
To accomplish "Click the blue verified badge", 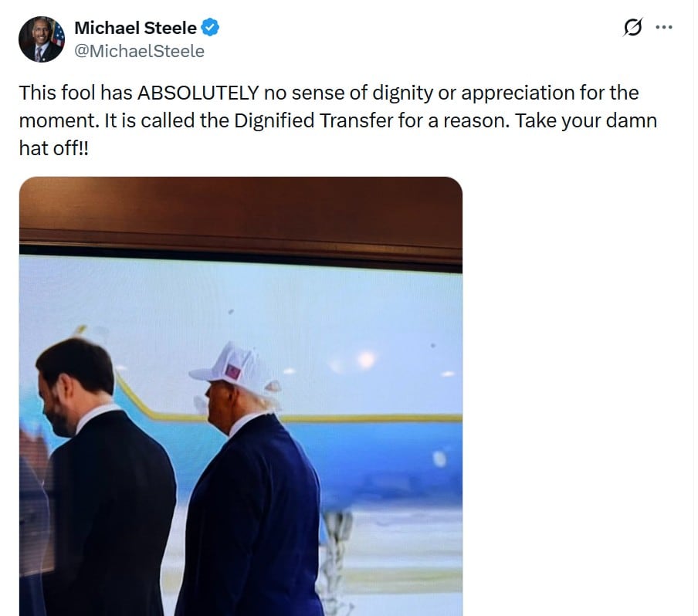I will (x=210, y=28).
